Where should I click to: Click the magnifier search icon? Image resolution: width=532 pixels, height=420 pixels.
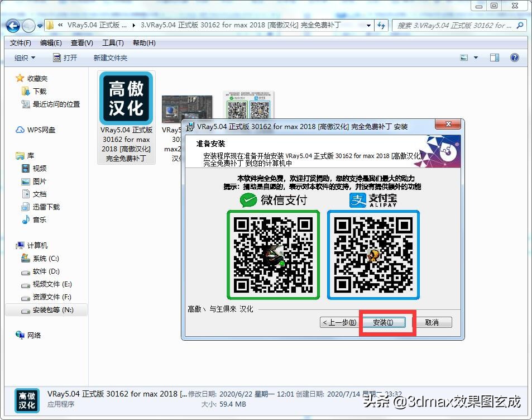tap(520, 26)
